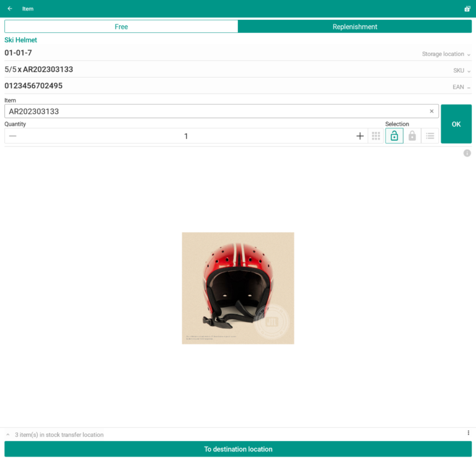Click the To destination location button

(238, 449)
